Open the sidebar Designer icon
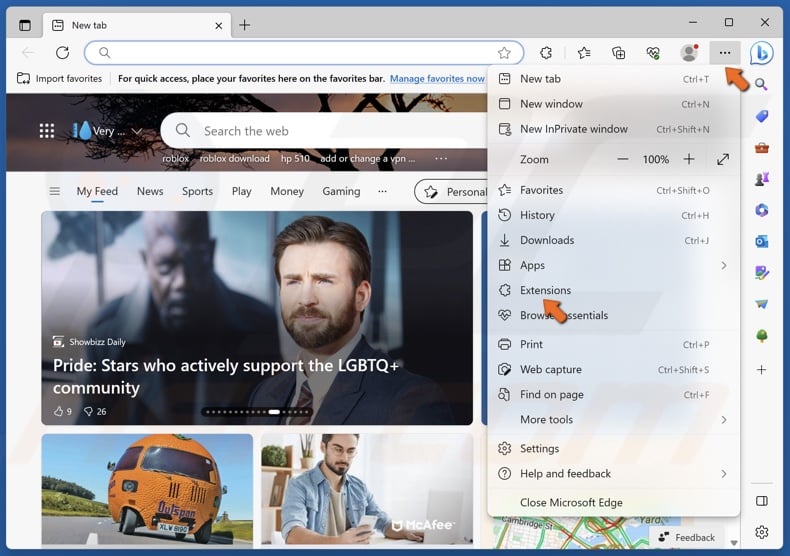The image size is (790, 556). tap(761, 273)
